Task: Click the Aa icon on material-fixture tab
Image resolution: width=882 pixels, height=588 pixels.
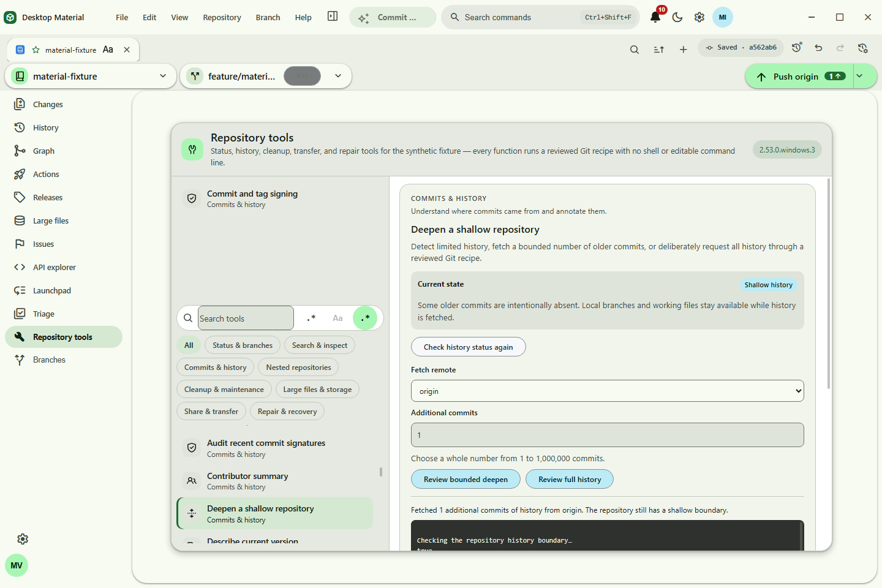Action: tap(108, 50)
